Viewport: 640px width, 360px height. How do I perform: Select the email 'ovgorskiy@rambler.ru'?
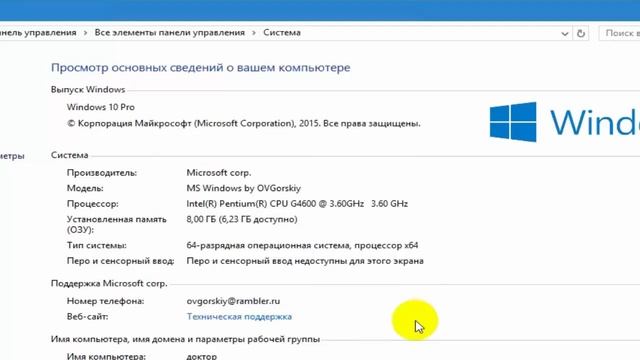(x=233, y=301)
